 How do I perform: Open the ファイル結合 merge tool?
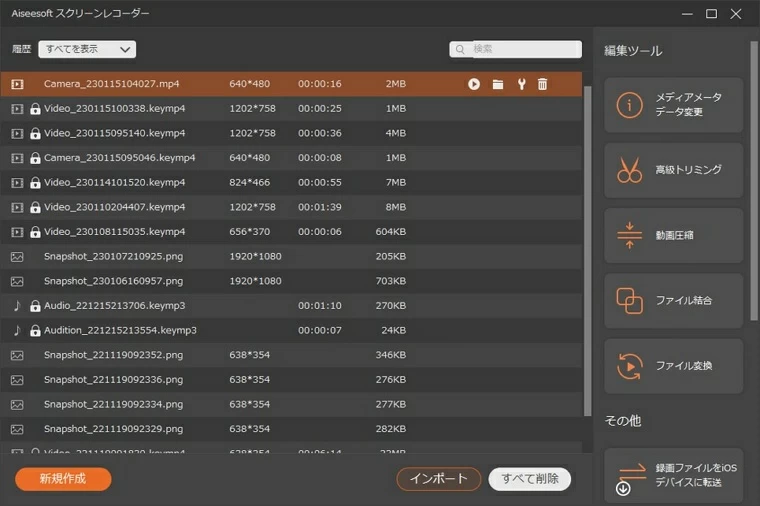674,300
